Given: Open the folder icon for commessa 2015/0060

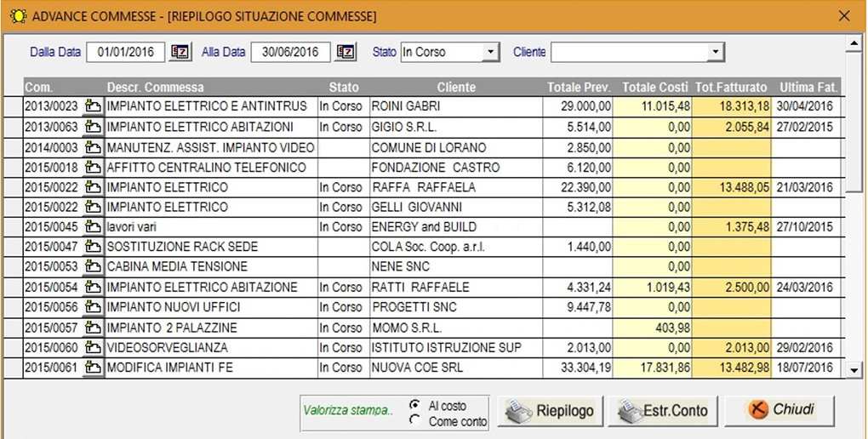Looking at the screenshot, I should pyautogui.click(x=93, y=348).
